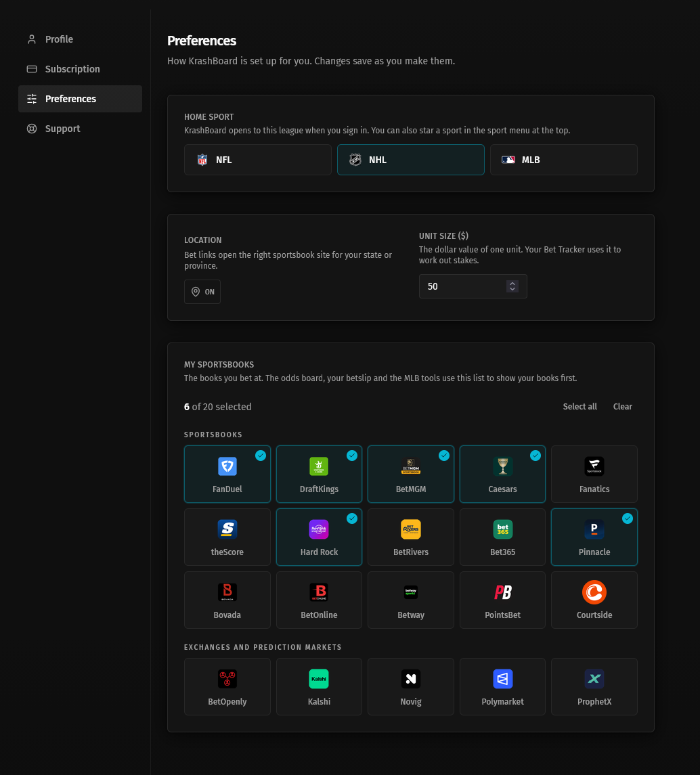Screen dimensions: 700x775
Task: Click the Preferences page heading
Action: point(202,41)
